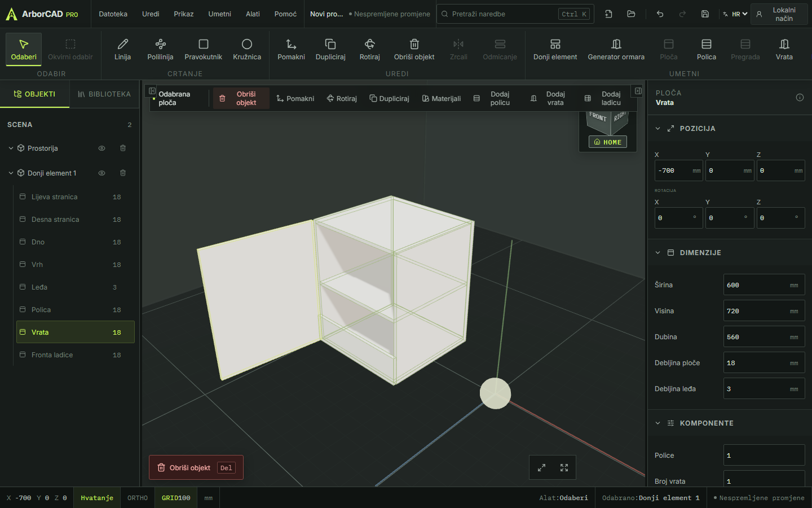Select Lijeva stranica in the tree
Image resolution: width=812 pixels, height=508 pixels.
click(76, 196)
